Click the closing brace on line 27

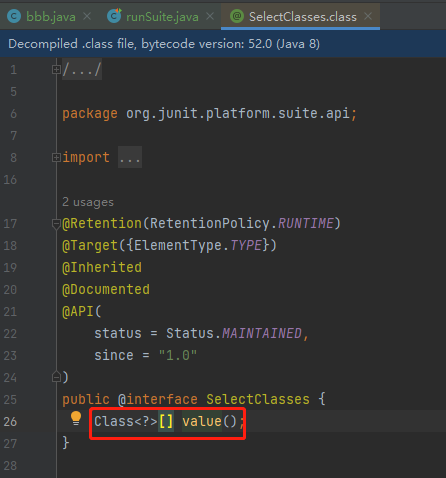coord(66,443)
